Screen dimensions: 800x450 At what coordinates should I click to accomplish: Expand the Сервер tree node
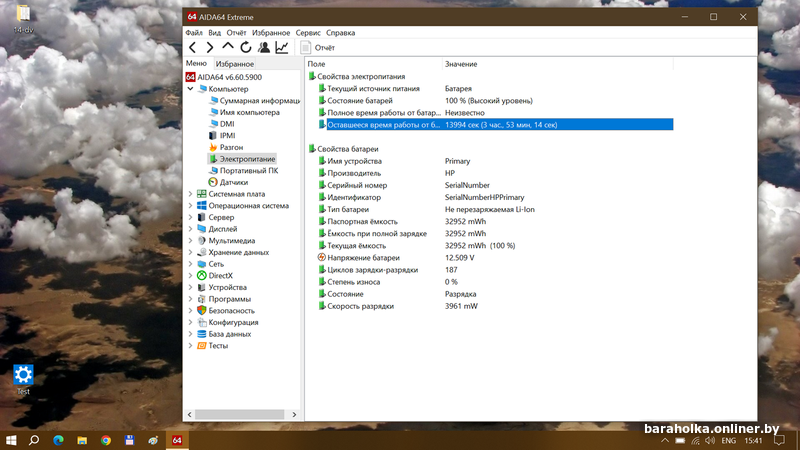point(190,217)
